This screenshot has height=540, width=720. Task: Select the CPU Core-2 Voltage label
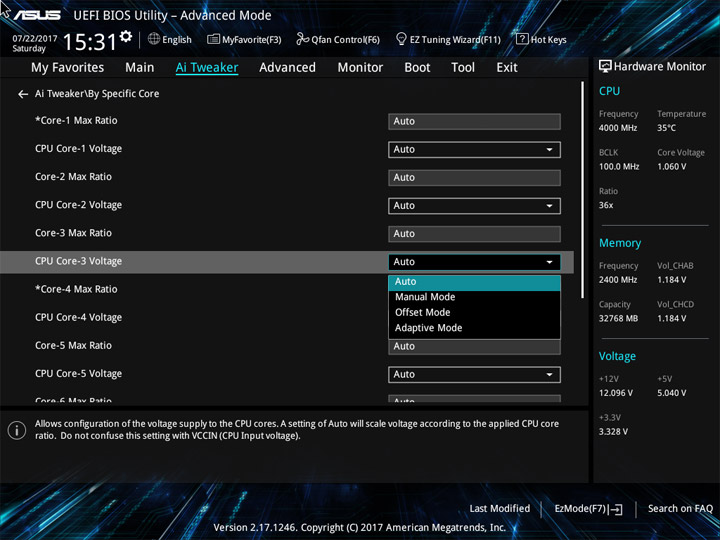79,205
